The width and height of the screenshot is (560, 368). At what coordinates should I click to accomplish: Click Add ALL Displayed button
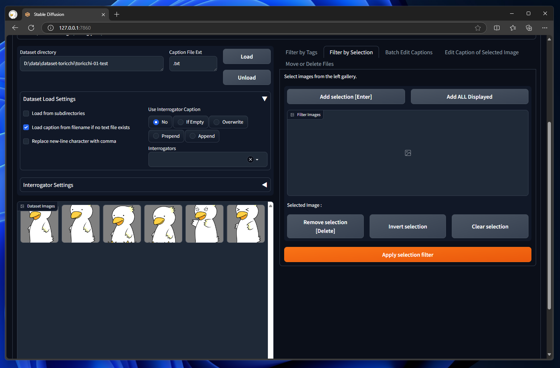coord(469,96)
